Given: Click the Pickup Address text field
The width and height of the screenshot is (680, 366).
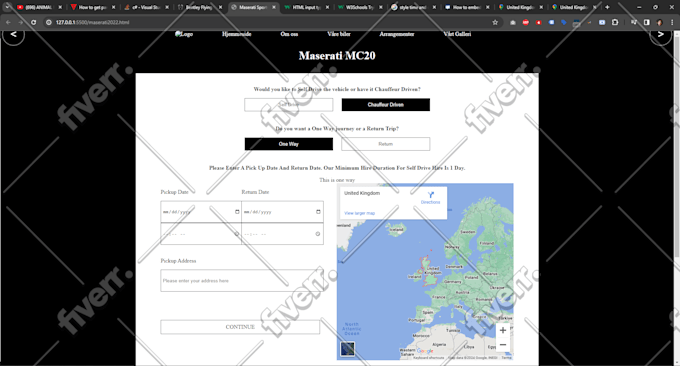Looking at the screenshot, I should pos(242,281).
